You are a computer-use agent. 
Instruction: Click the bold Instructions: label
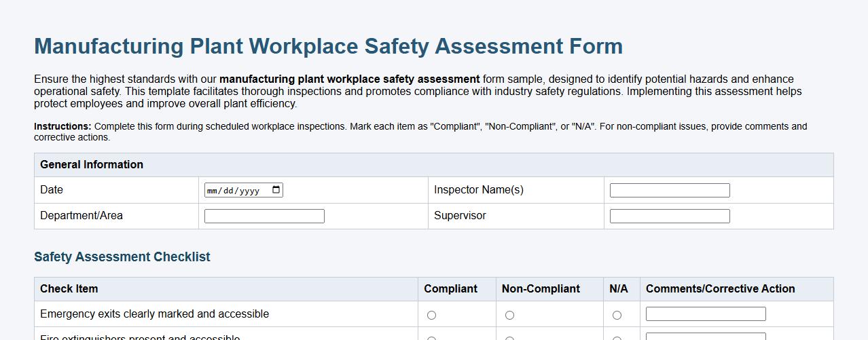click(x=62, y=126)
